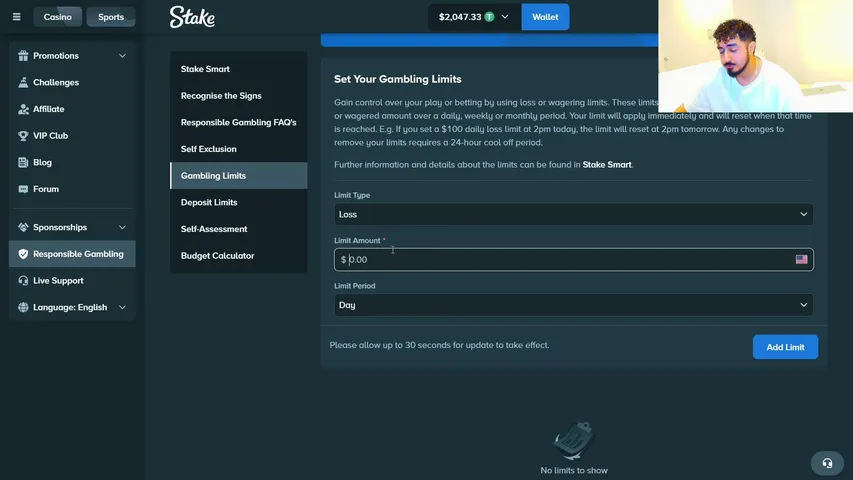Click the Stake logo

tap(192, 17)
